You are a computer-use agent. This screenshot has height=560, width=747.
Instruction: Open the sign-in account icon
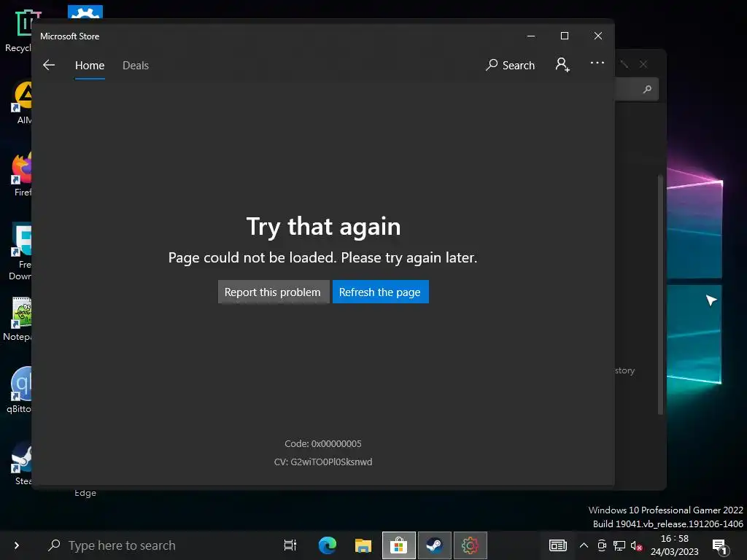click(562, 65)
